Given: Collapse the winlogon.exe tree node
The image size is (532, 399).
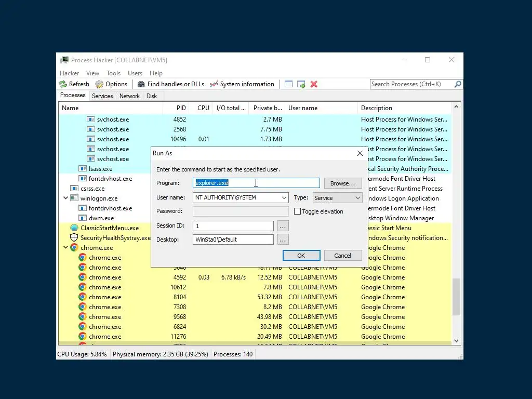Looking at the screenshot, I should click(x=66, y=198).
